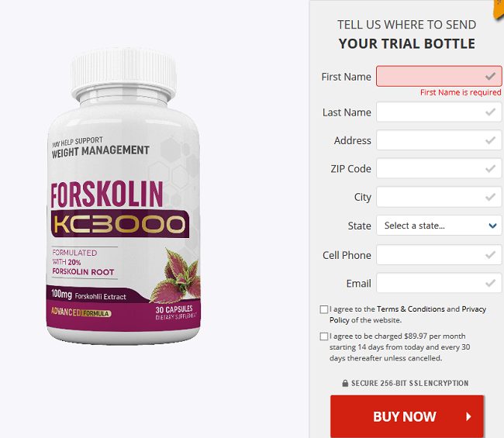504x438 pixels.
Task: Check the Terms & Conditions agreement box
Action: (324, 309)
